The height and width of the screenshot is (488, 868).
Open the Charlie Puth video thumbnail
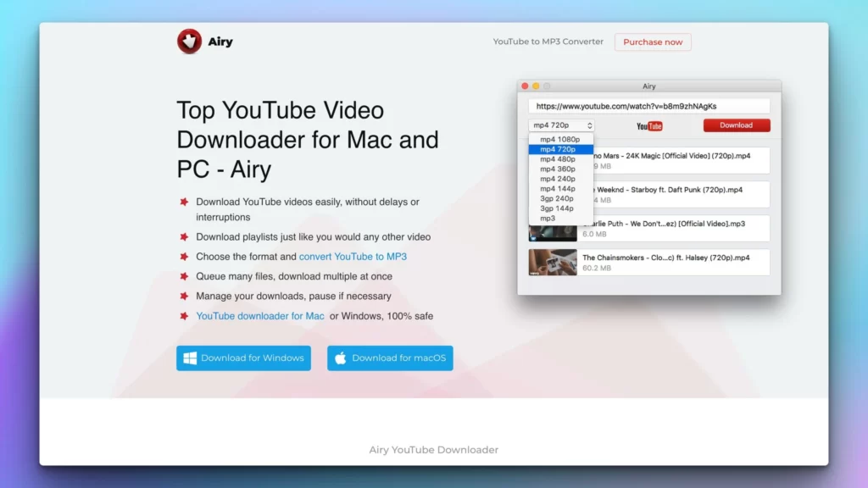[x=553, y=234]
